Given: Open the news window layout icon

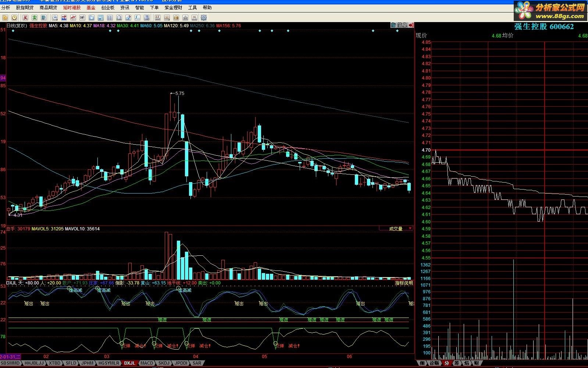Looking at the screenshot, I should tap(101, 18).
